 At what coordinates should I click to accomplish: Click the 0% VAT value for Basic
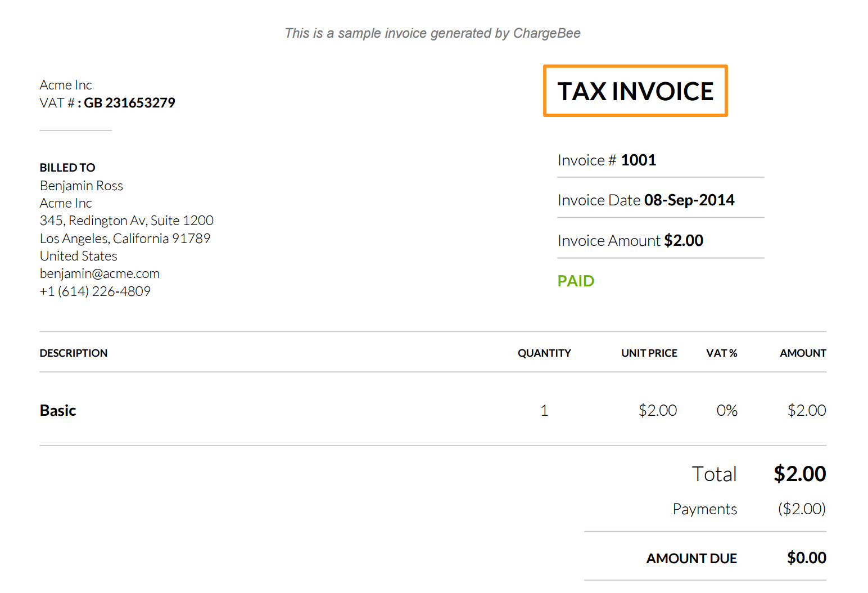point(727,411)
